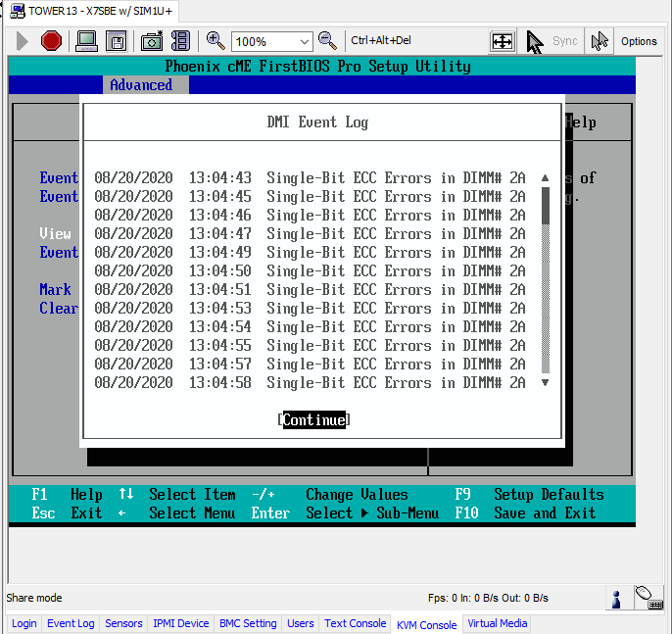Switch to the Event Log tab

[x=71, y=623]
